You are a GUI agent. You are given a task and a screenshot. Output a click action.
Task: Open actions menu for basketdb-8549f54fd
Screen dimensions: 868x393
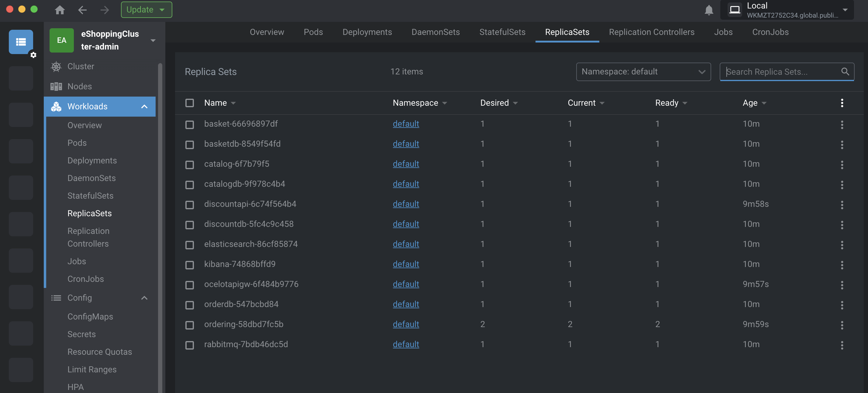tap(842, 145)
